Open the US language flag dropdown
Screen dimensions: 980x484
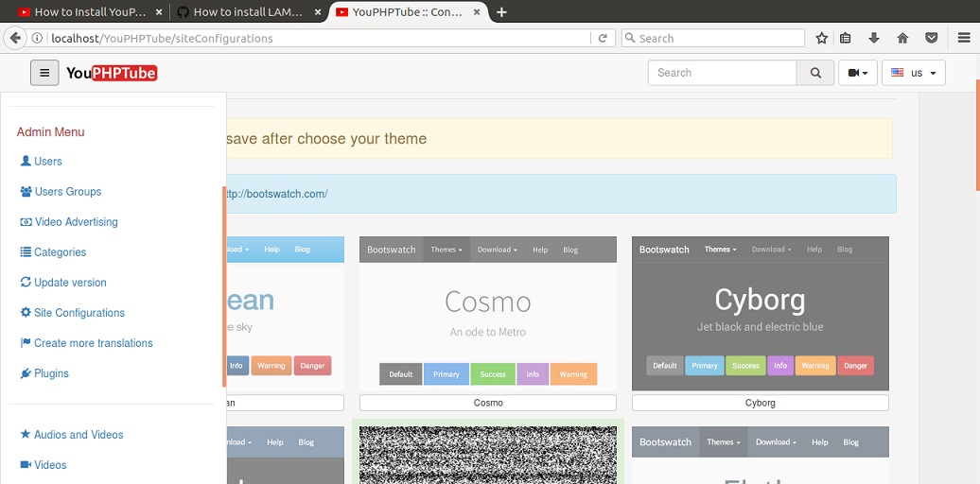click(x=913, y=73)
